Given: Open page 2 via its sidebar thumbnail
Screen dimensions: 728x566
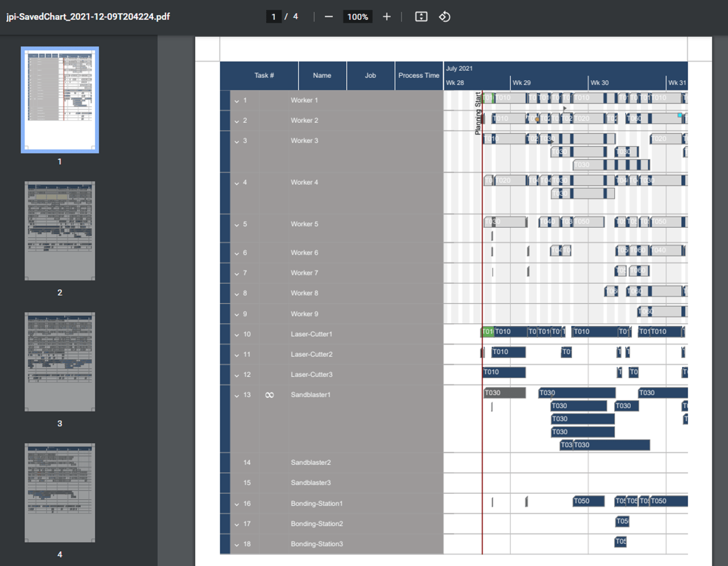Looking at the screenshot, I should click(x=59, y=230).
